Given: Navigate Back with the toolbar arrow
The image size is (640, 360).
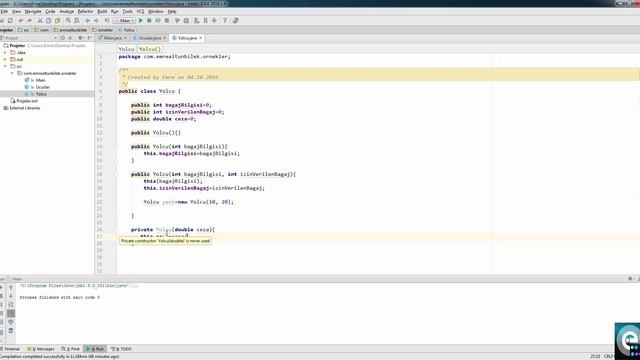Looking at the screenshot, I should coord(87,20).
